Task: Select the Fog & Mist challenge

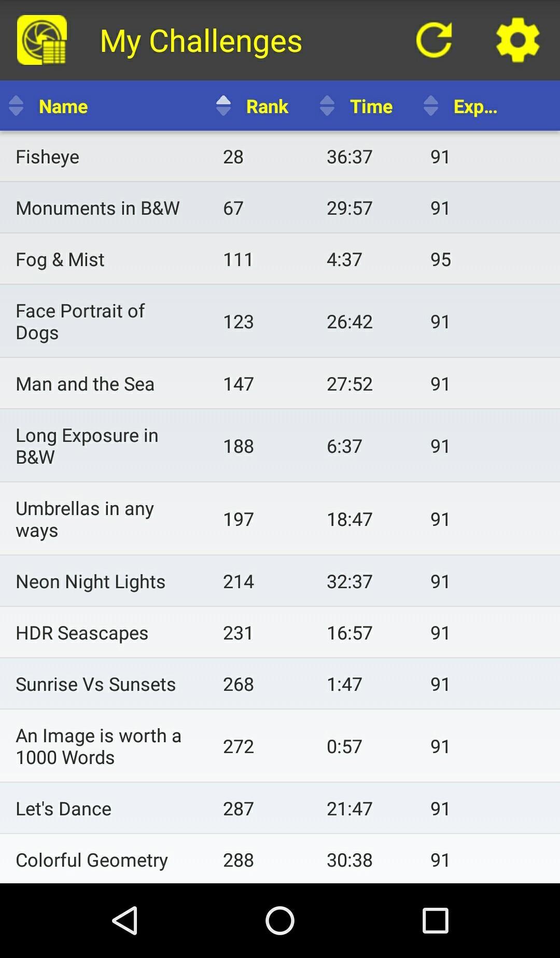Action: (280, 259)
